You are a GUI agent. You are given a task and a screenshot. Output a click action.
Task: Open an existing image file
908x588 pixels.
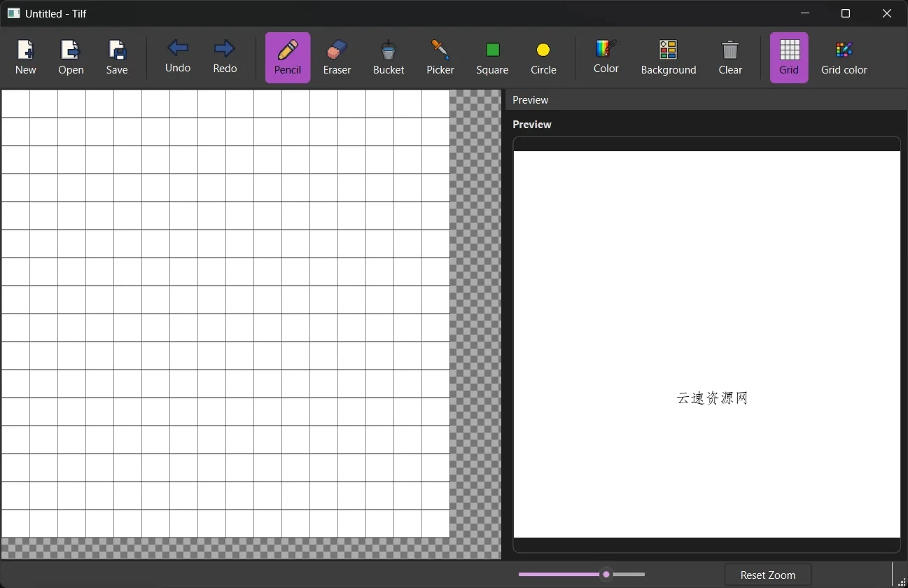tap(71, 57)
